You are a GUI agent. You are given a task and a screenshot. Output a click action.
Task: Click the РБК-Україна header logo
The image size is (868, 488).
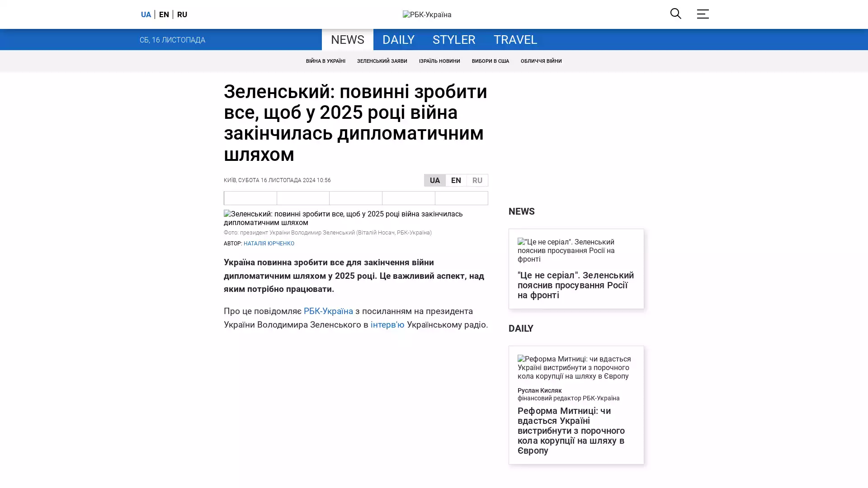coord(427,14)
